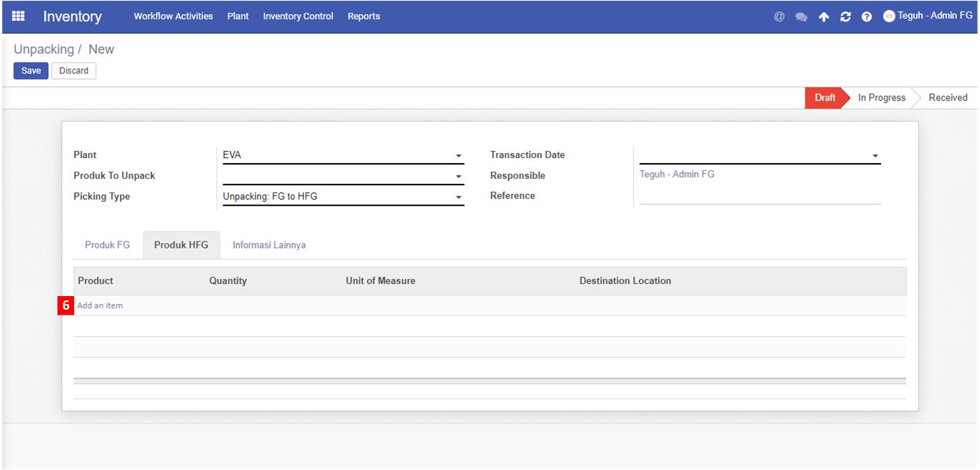
Task: Click the Save button
Action: click(x=31, y=70)
